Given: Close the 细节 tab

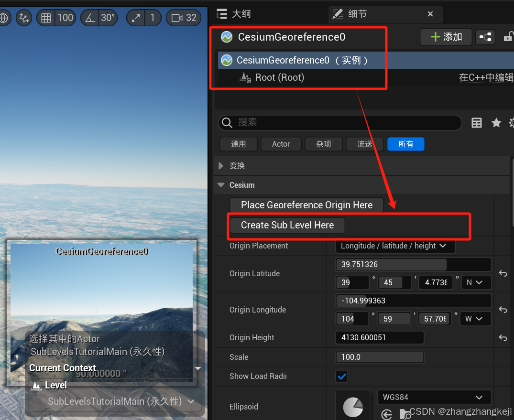Looking at the screenshot, I should point(430,14).
